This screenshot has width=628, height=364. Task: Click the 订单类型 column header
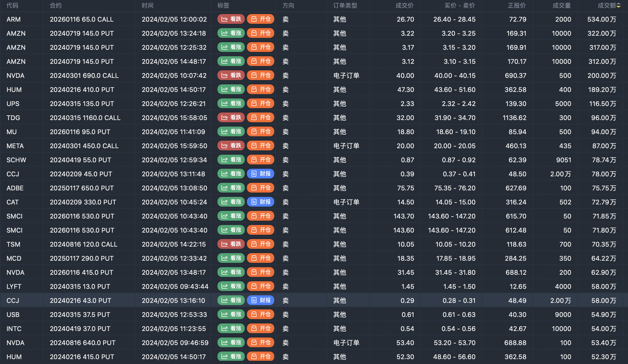click(345, 6)
